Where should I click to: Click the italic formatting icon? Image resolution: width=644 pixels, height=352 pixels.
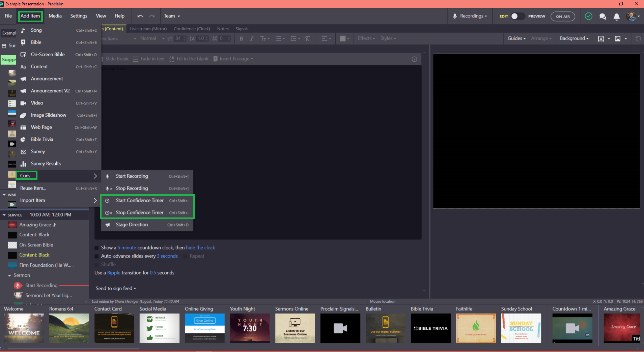point(252,38)
